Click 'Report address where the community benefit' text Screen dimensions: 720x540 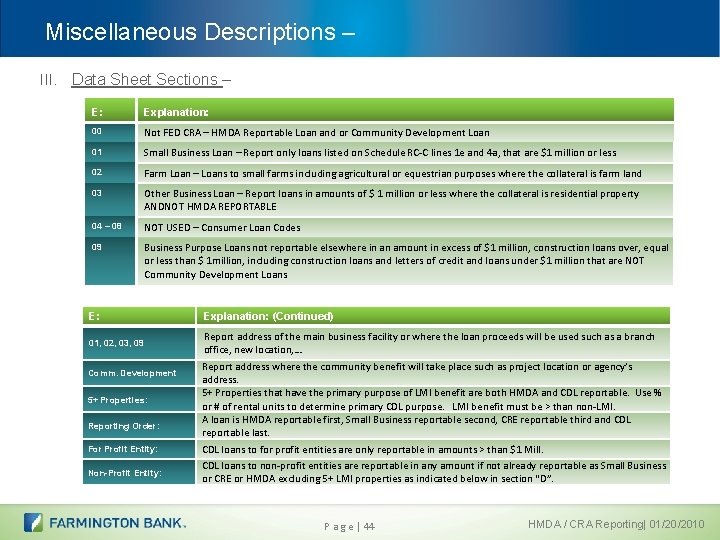417,373
